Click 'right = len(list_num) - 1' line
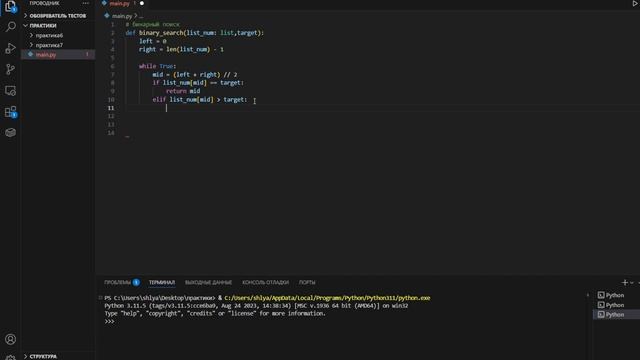The height and width of the screenshot is (360, 640). (181, 49)
